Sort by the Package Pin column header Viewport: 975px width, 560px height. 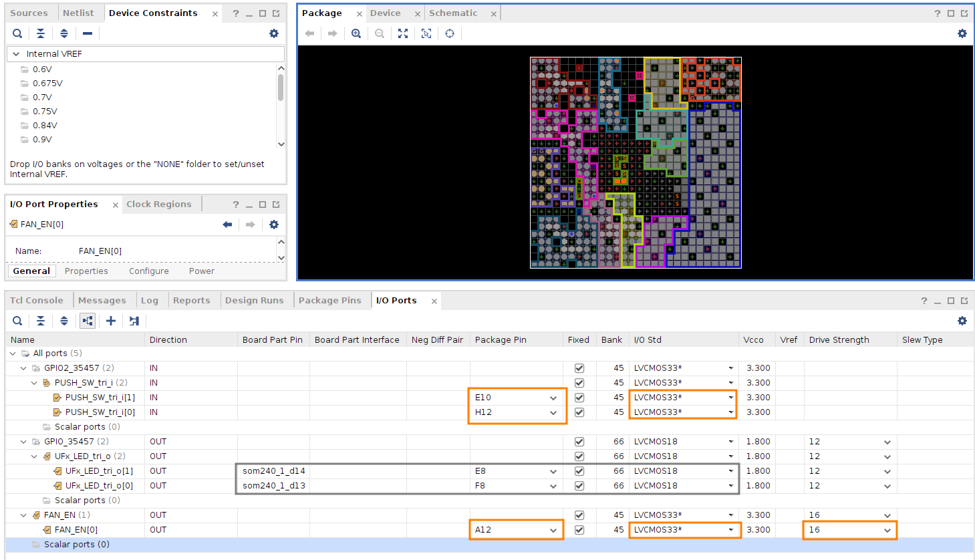501,340
